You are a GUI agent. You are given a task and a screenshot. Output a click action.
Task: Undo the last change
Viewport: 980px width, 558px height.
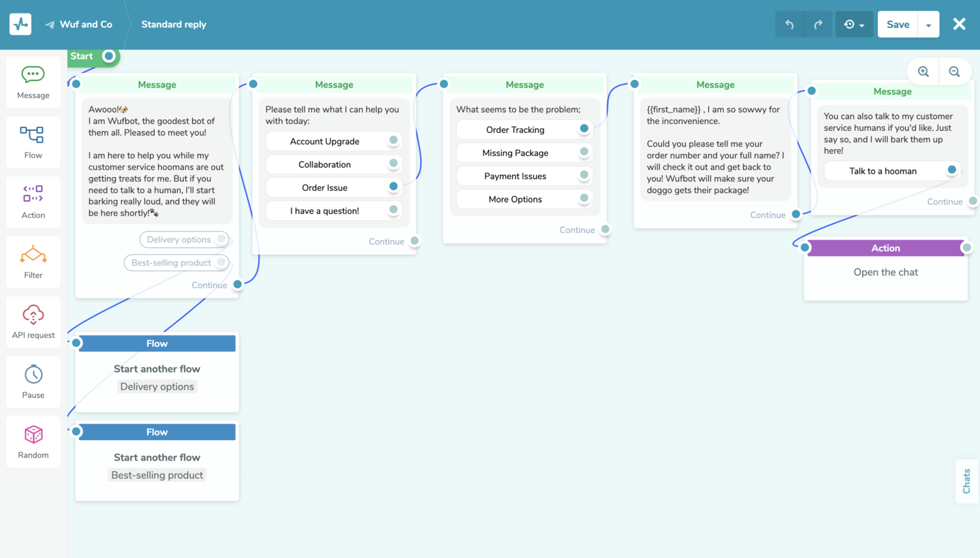pyautogui.click(x=789, y=25)
